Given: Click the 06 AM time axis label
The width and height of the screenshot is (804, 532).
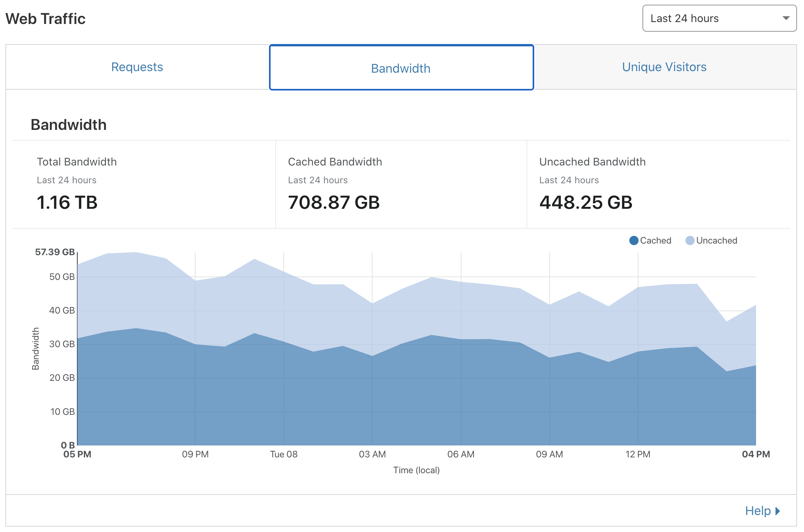Looking at the screenshot, I should (461, 454).
